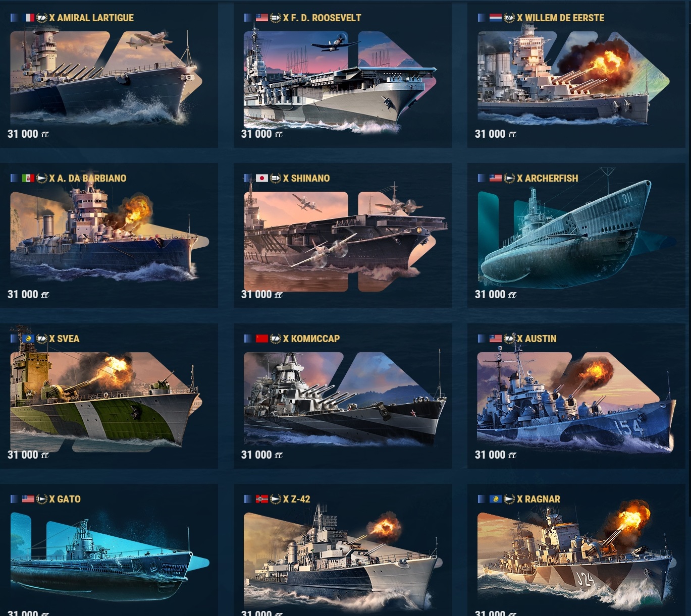Click the German flag icon beside Z-42
Image resolution: width=691 pixels, height=616 pixels.
[262, 499]
